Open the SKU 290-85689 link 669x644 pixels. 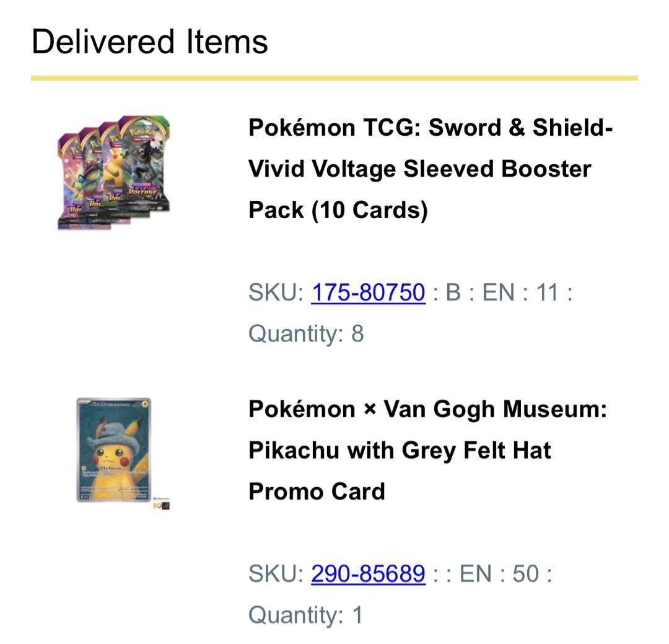pos(368,573)
